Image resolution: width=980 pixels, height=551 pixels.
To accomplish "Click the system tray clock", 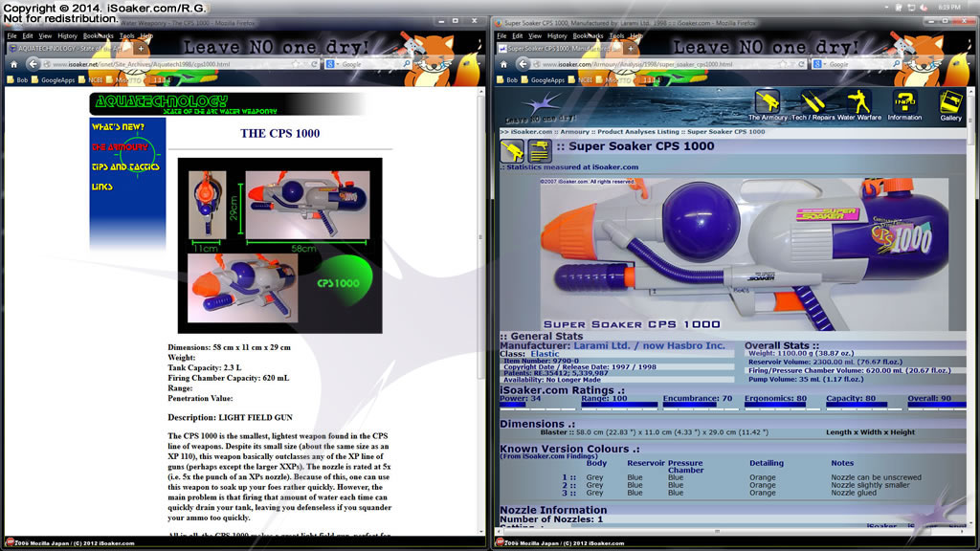I will [949, 8].
